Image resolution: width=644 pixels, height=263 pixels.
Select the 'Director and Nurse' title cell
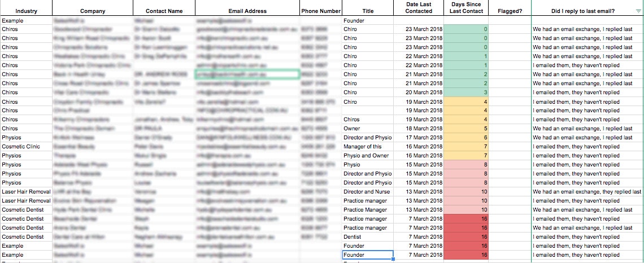tap(368, 192)
